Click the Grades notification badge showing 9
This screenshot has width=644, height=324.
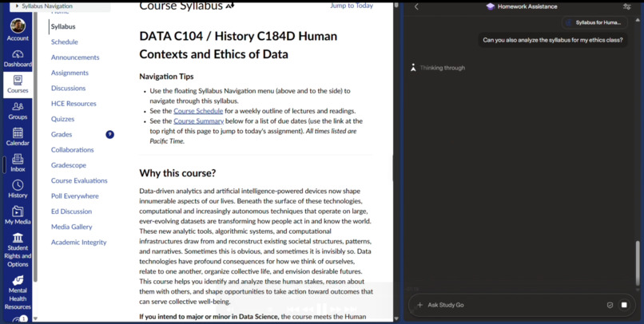point(109,135)
